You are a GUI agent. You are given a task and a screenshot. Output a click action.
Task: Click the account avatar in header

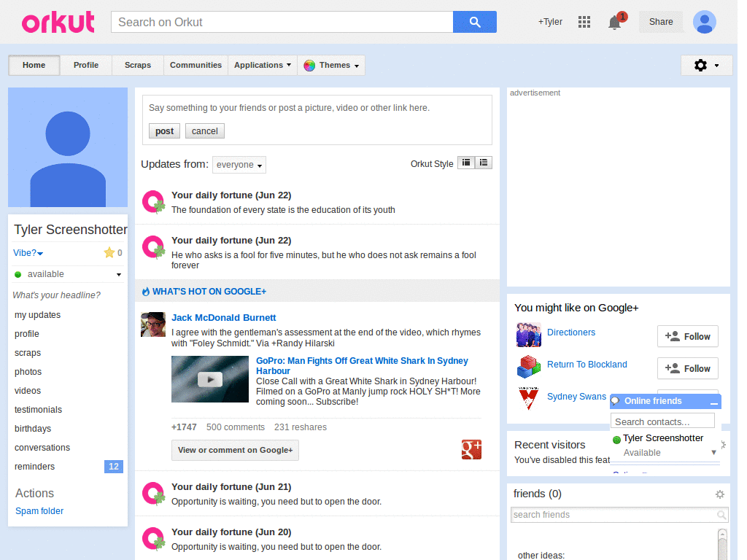(705, 22)
